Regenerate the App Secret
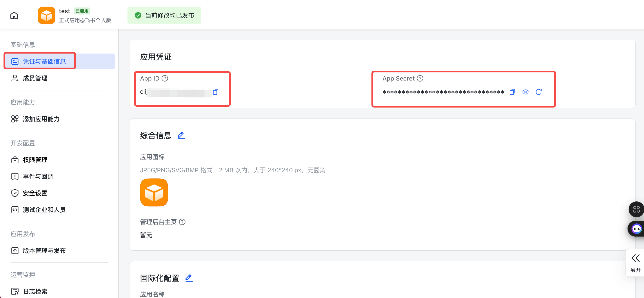 539,92
